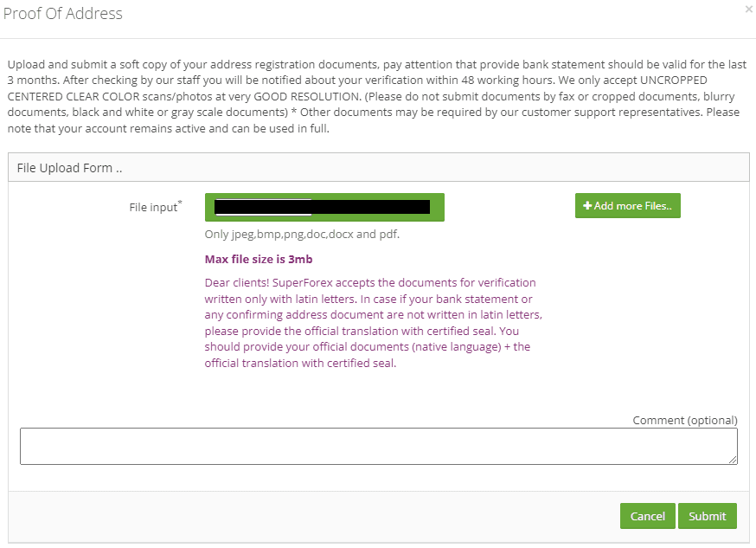756x548 pixels.
Task: Click the SuperForex latin letters notice paragraph
Action: (x=373, y=323)
